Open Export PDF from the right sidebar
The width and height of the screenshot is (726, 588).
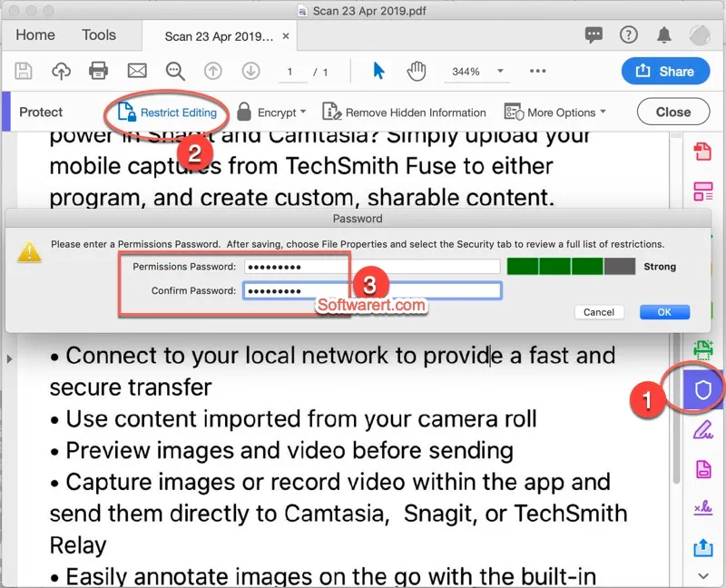pyautogui.click(x=703, y=152)
